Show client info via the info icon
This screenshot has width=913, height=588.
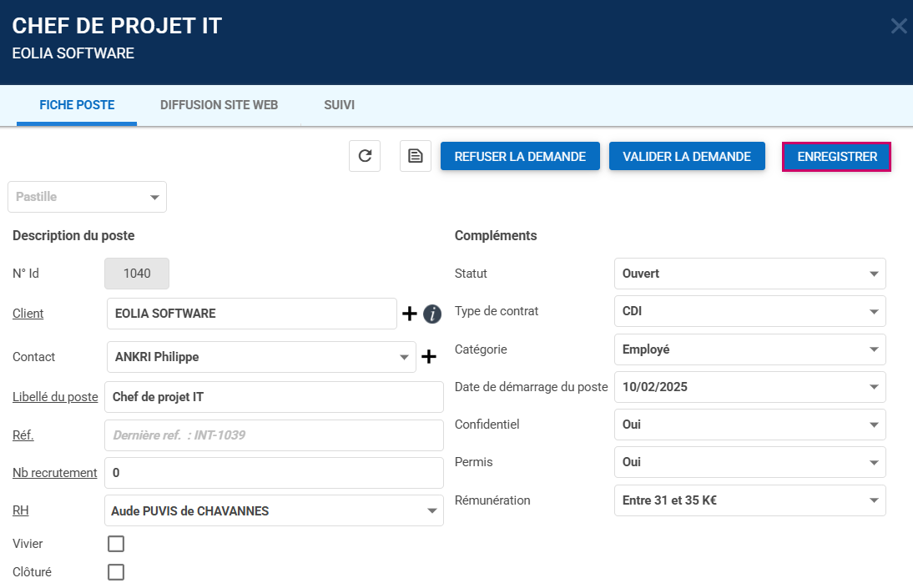(x=431, y=314)
